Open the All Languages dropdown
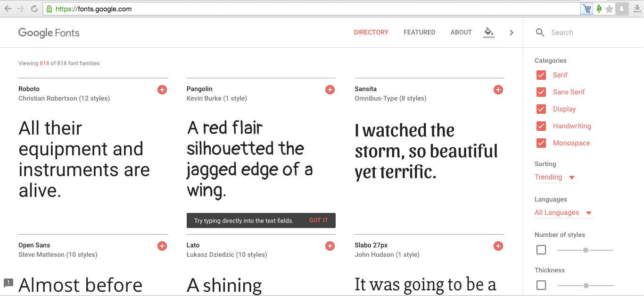 click(x=564, y=213)
